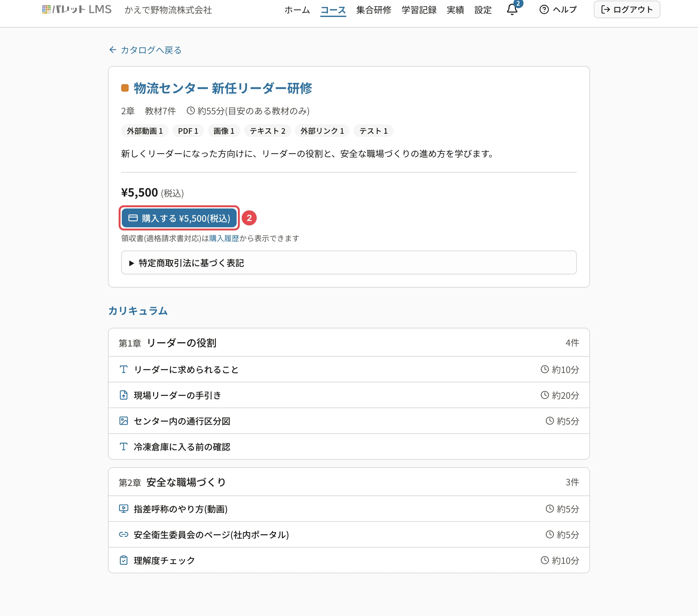The width and height of the screenshot is (698, 616).
Task: Click the image icon for センター内の通行区分図
Action: point(124,421)
